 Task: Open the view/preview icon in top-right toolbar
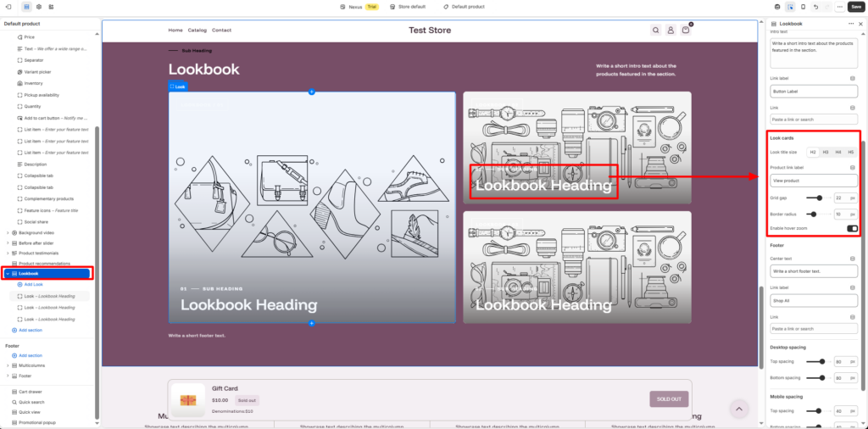pyautogui.click(x=777, y=7)
